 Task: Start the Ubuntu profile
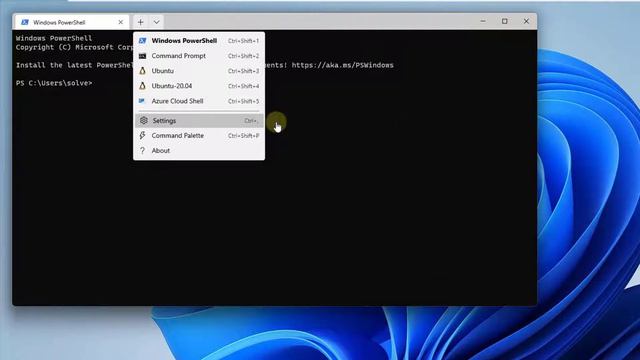[x=199, y=71]
